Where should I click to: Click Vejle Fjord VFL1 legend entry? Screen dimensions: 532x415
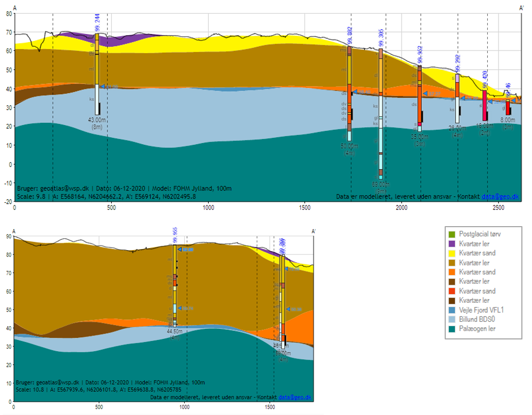pyautogui.click(x=479, y=310)
